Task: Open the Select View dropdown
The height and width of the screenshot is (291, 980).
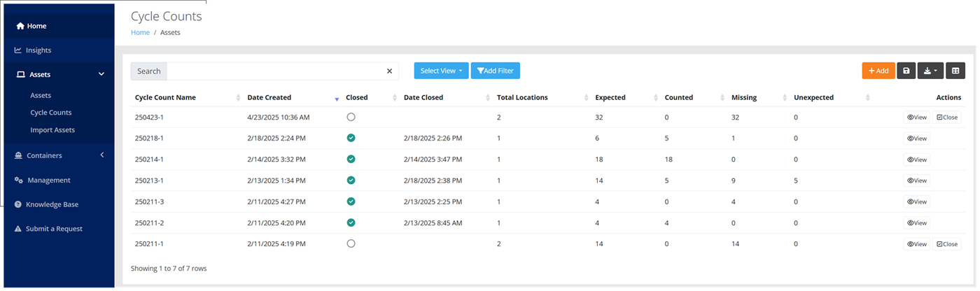Action: pos(441,71)
